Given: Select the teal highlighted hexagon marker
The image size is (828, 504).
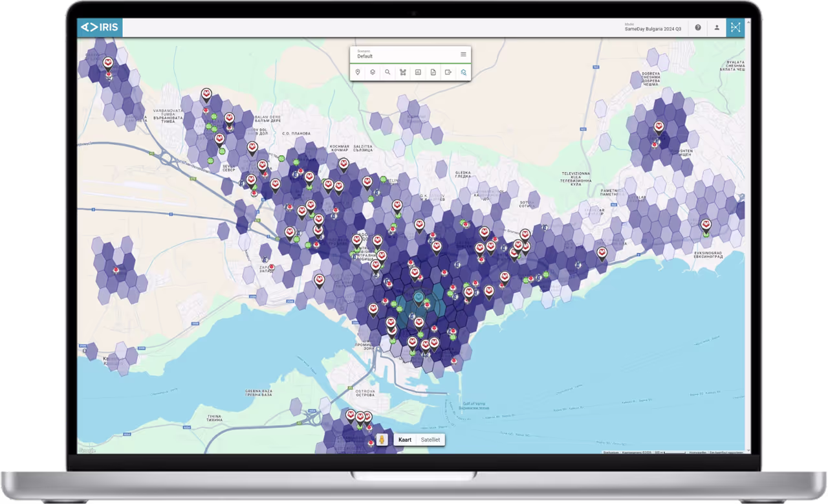Looking at the screenshot, I should (419, 298).
